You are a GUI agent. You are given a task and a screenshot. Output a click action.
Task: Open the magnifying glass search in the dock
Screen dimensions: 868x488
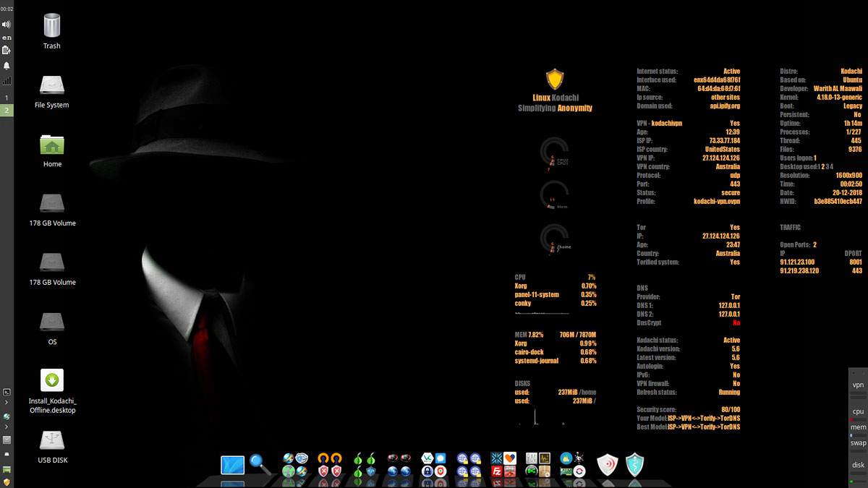[x=260, y=465]
